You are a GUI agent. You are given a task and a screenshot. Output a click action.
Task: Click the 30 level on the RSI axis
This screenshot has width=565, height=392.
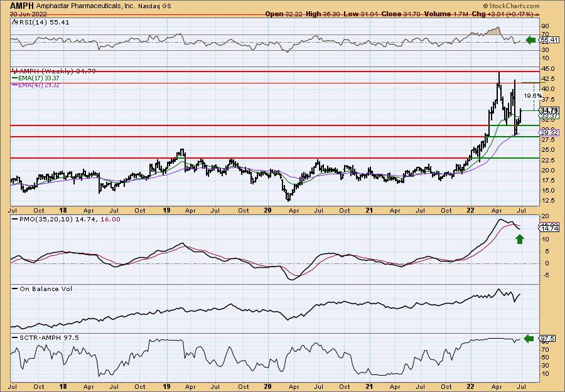point(545,50)
